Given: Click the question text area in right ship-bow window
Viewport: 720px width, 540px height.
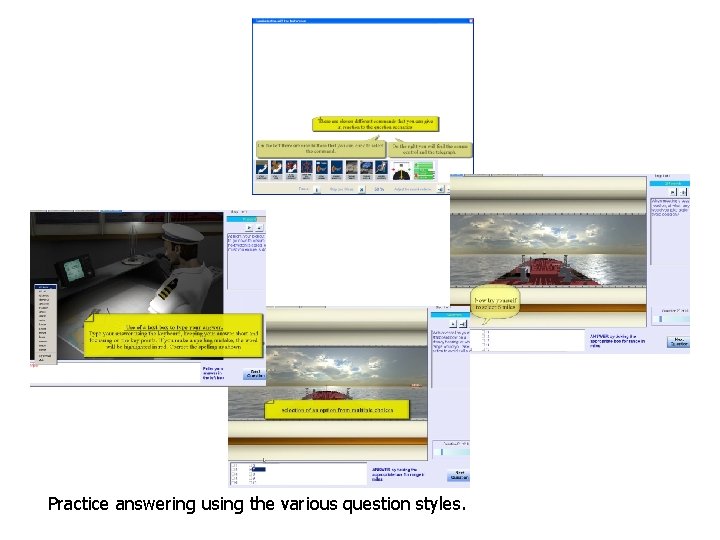Looking at the screenshot, I should point(670,231).
